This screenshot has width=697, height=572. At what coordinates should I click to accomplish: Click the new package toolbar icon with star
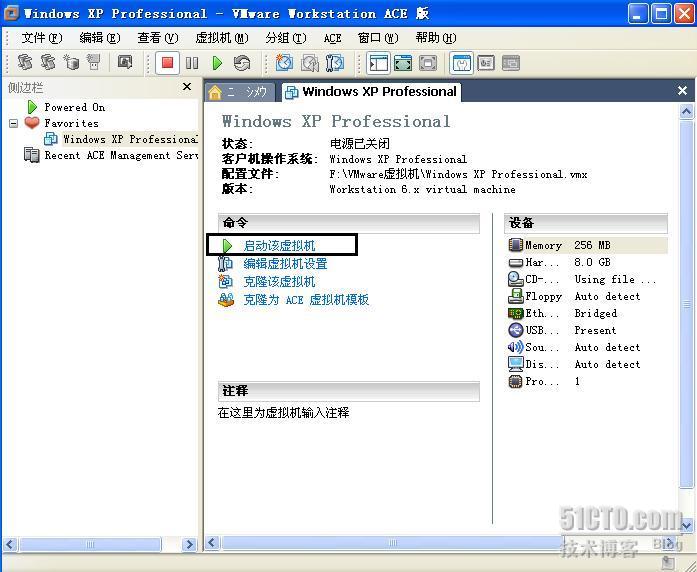[x=71, y=62]
